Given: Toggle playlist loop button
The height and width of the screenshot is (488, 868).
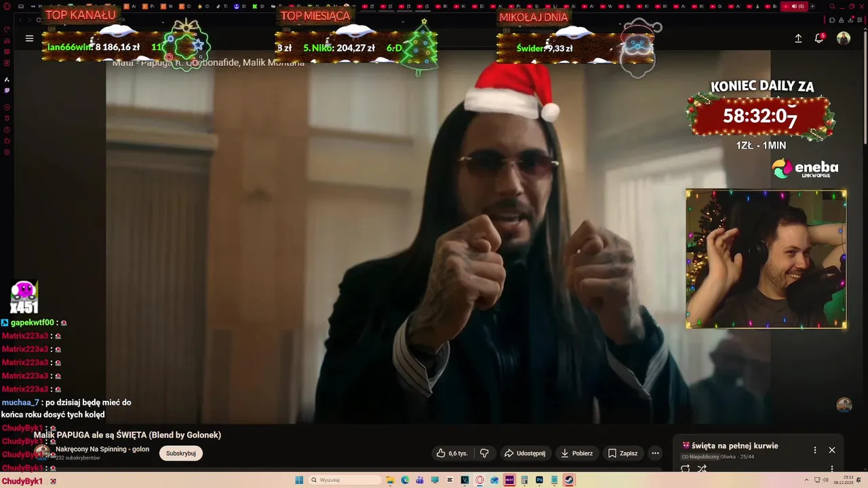Looking at the screenshot, I should click(x=686, y=468).
